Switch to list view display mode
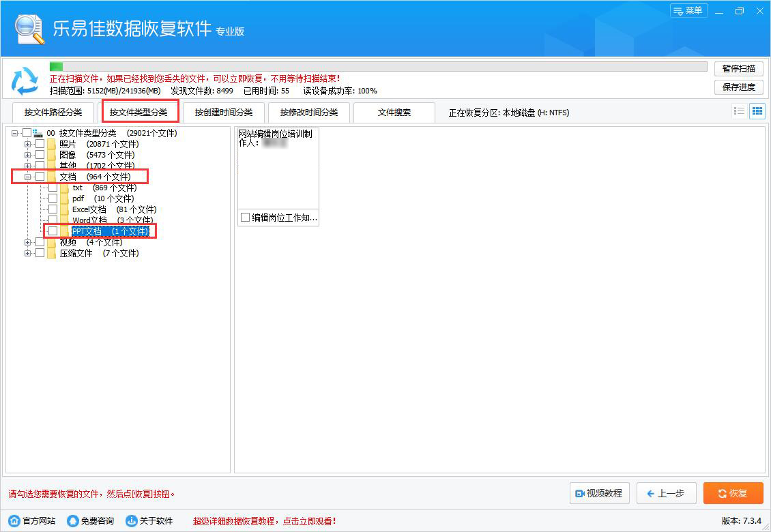This screenshot has height=532, width=771. pos(739,110)
